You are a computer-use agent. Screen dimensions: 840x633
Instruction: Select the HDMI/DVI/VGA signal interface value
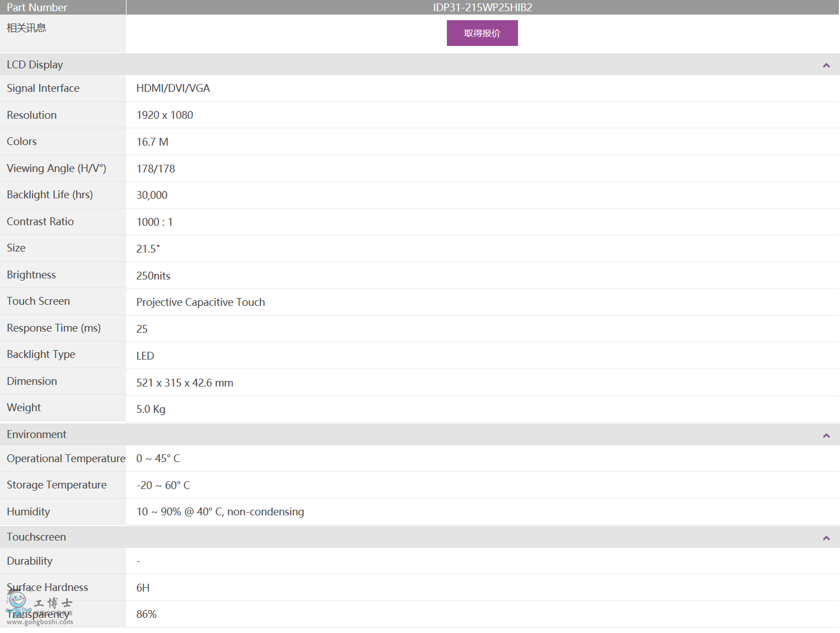tap(173, 89)
